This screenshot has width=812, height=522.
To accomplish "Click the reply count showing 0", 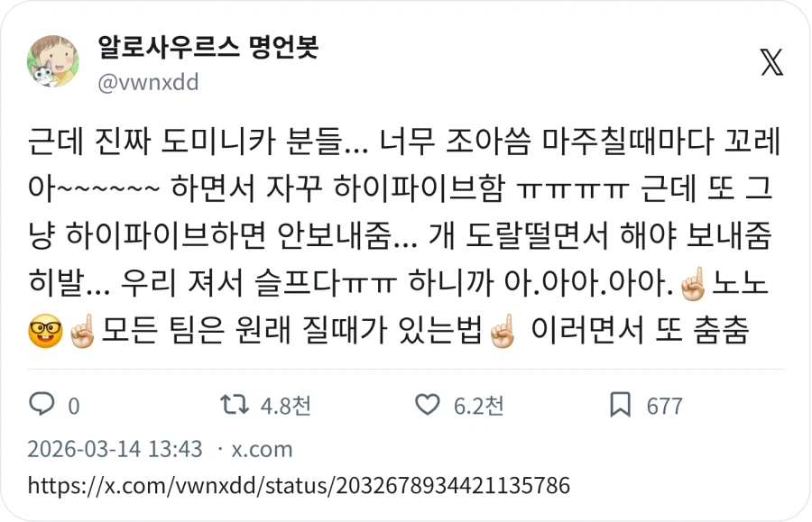I will coord(74,407).
